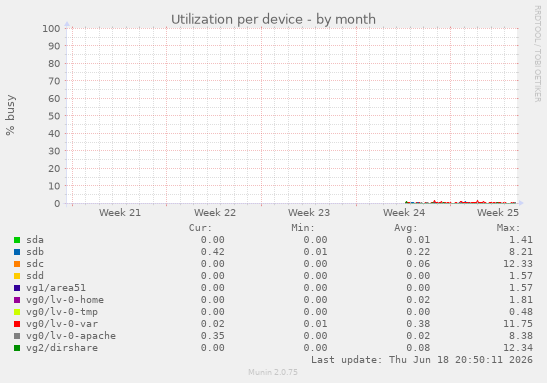Click sdc avg value 0.06
This screenshot has height=383, width=547.
tap(418, 264)
